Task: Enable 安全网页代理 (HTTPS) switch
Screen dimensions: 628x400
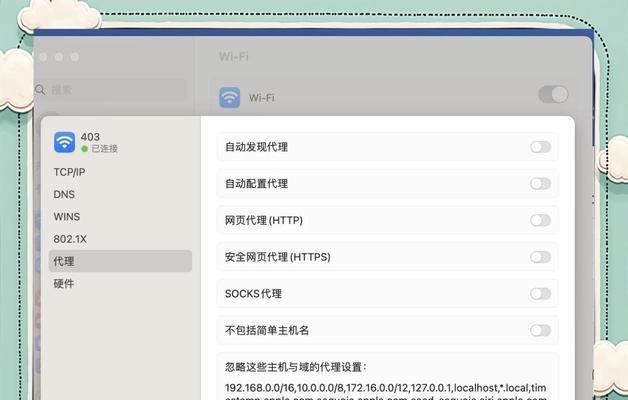Action: [x=540, y=257]
